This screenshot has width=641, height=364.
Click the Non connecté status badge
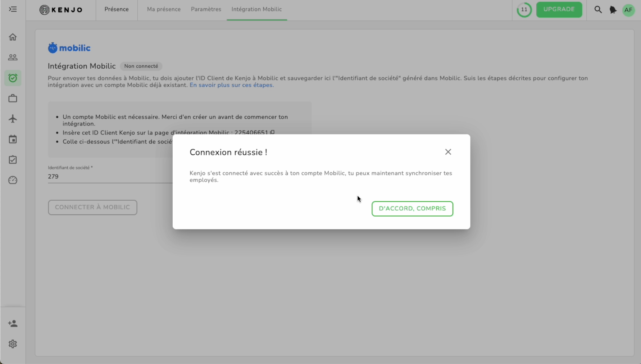click(x=141, y=66)
